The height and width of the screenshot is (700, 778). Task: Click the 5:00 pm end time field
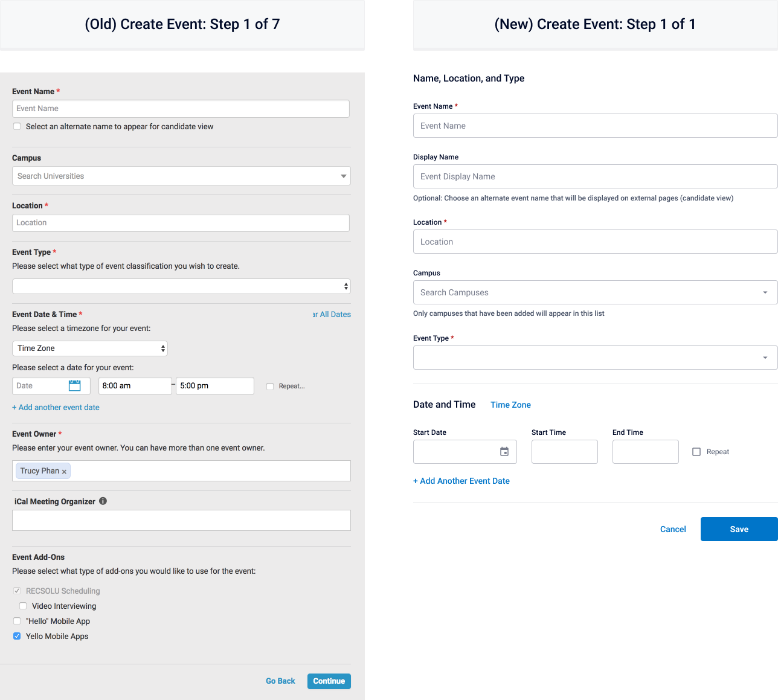(x=215, y=386)
